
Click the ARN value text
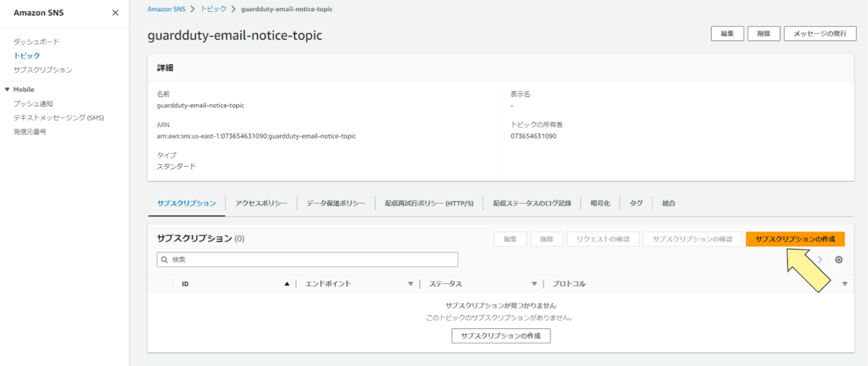pos(256,136)
